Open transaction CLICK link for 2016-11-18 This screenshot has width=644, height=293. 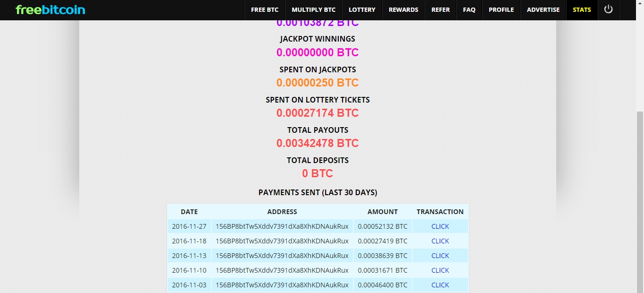click(x=440, y=241)
